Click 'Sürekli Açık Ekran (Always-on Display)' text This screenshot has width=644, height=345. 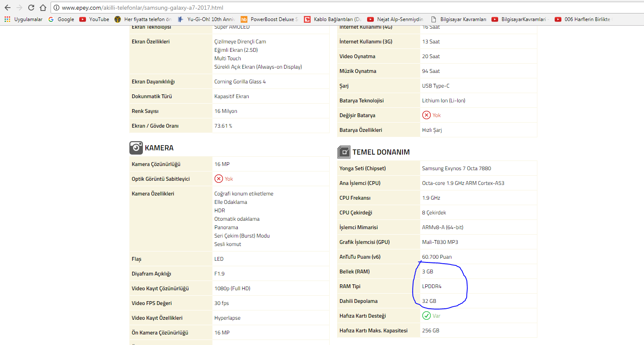pos(258,67)
